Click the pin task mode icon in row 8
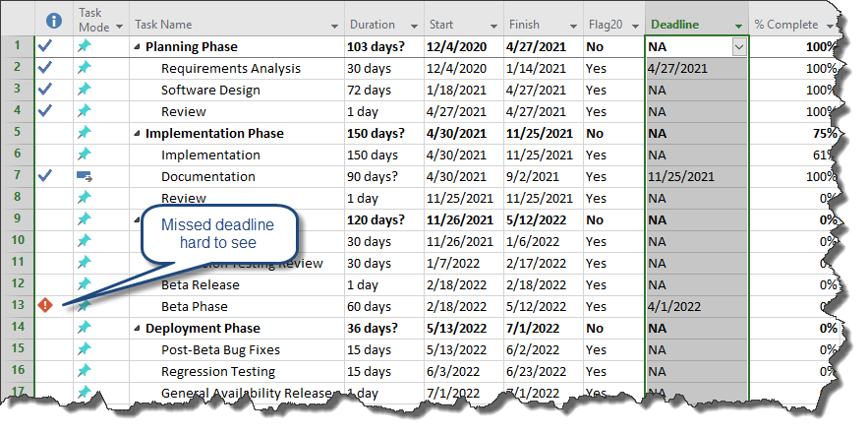Image resolution: width=868 pixels, height=434 pixels. [85, 198]
